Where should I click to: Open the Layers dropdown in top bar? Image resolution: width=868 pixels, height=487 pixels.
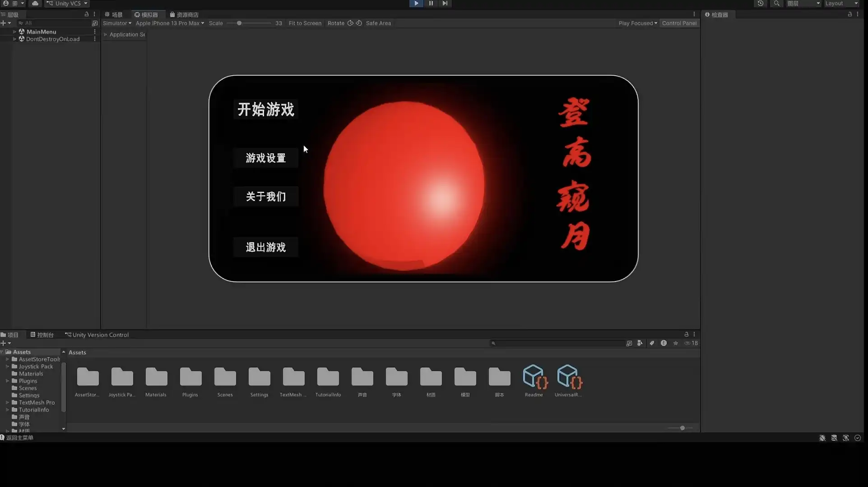point(804,3)
